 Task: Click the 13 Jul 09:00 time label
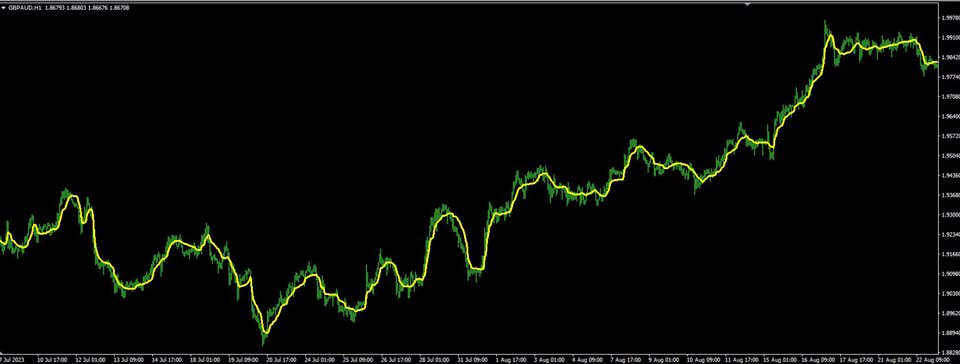[x=129, y=360]
